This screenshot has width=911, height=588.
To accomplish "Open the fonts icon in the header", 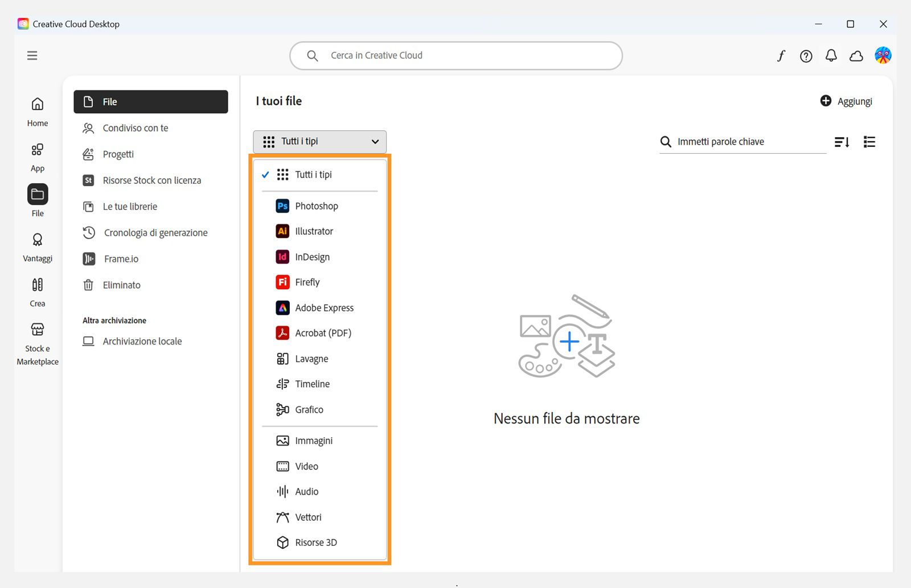I will (x=781, y=56).
